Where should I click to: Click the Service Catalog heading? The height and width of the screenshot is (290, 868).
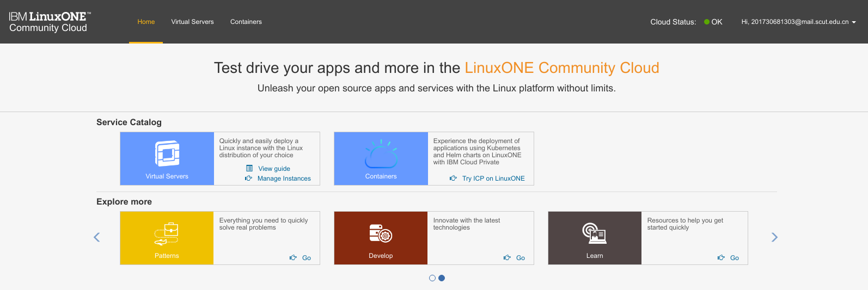click(129, 122)
